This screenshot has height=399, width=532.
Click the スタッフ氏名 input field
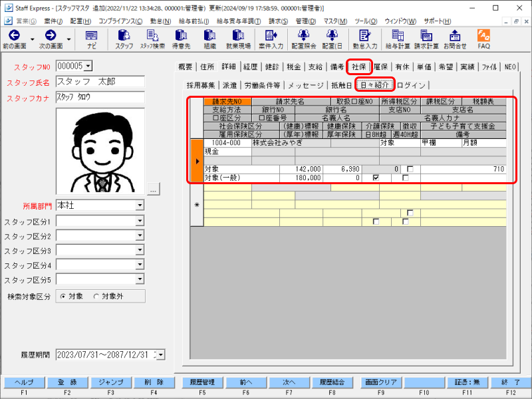pos(100,81)
